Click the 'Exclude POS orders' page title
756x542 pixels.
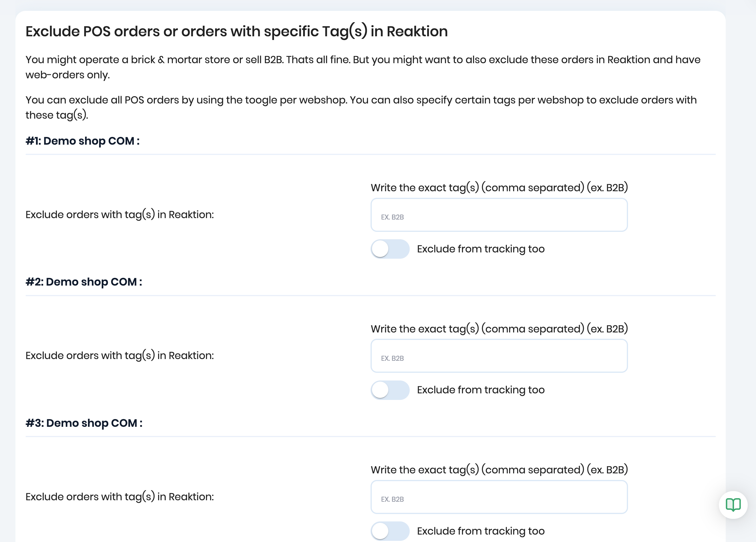(x=236, y=31)
